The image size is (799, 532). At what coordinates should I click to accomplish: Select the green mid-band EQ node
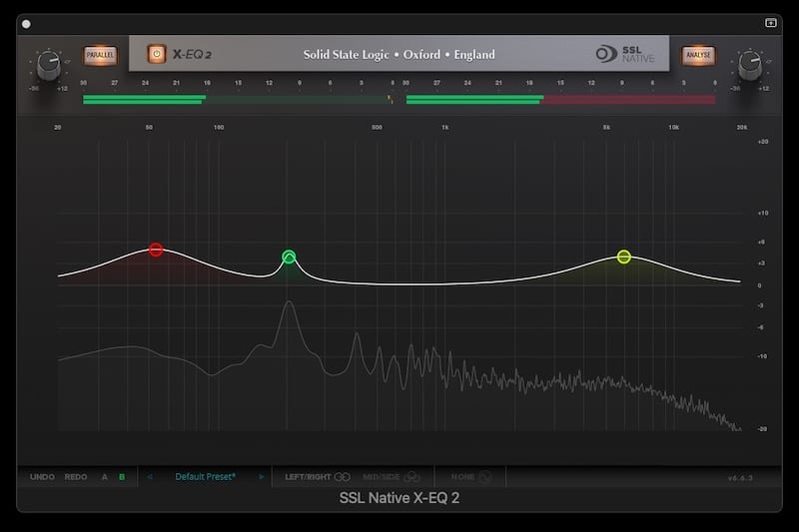(289, 257)
